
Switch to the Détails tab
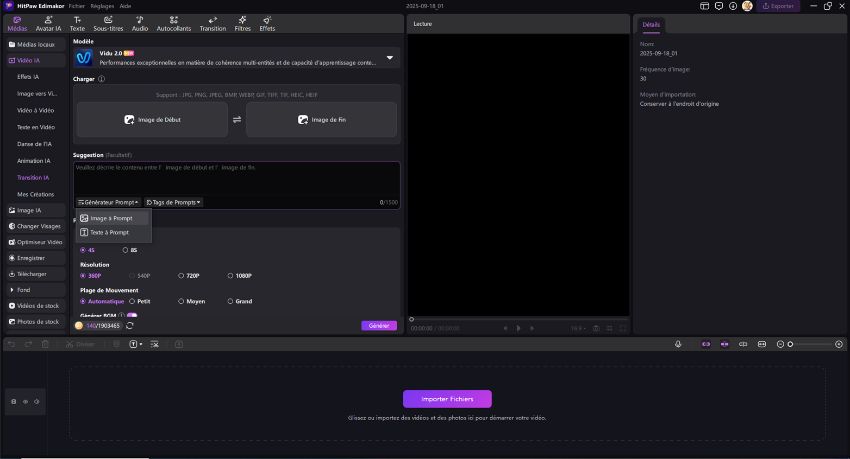[651, 25]
